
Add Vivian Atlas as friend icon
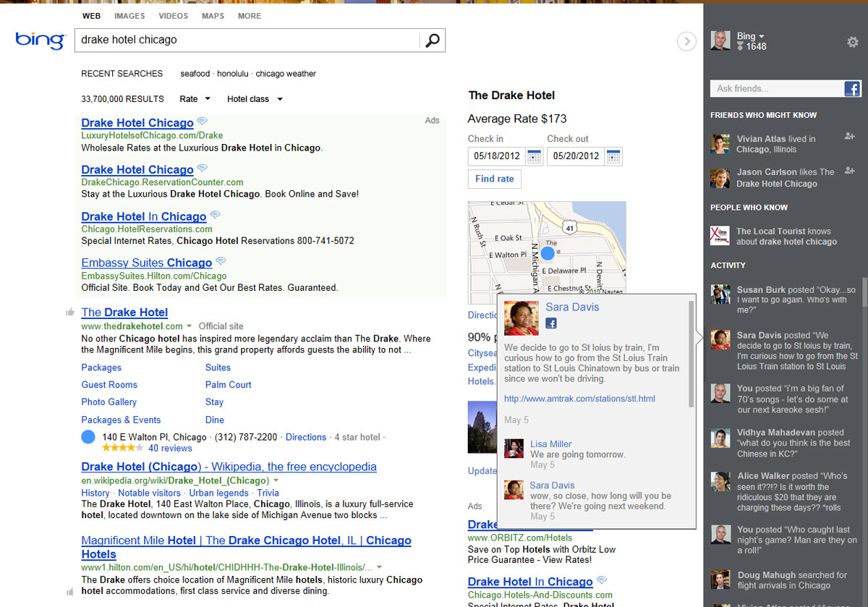click(x=850, y=136)
